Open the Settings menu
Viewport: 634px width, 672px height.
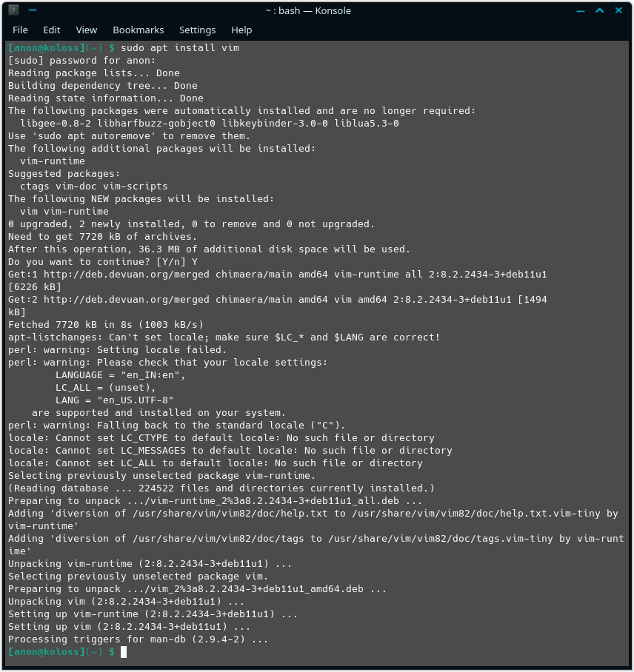197,30
